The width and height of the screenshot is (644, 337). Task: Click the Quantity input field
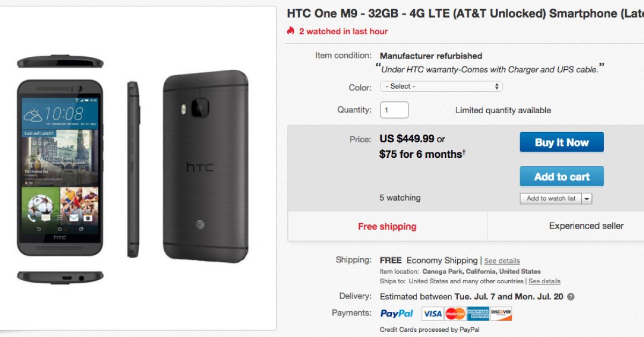tap(394, 110)
